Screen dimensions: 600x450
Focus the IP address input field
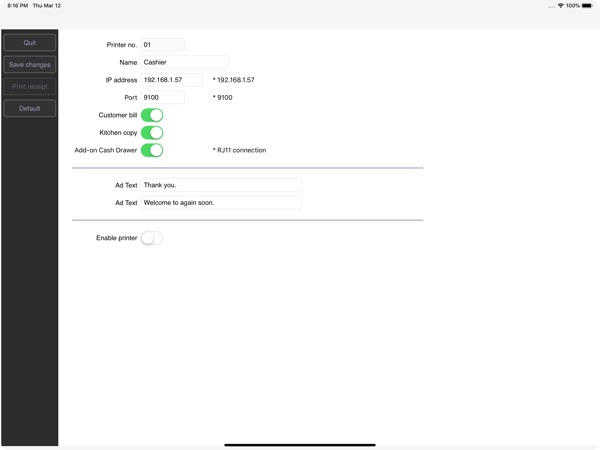click(x=171, y=80)
